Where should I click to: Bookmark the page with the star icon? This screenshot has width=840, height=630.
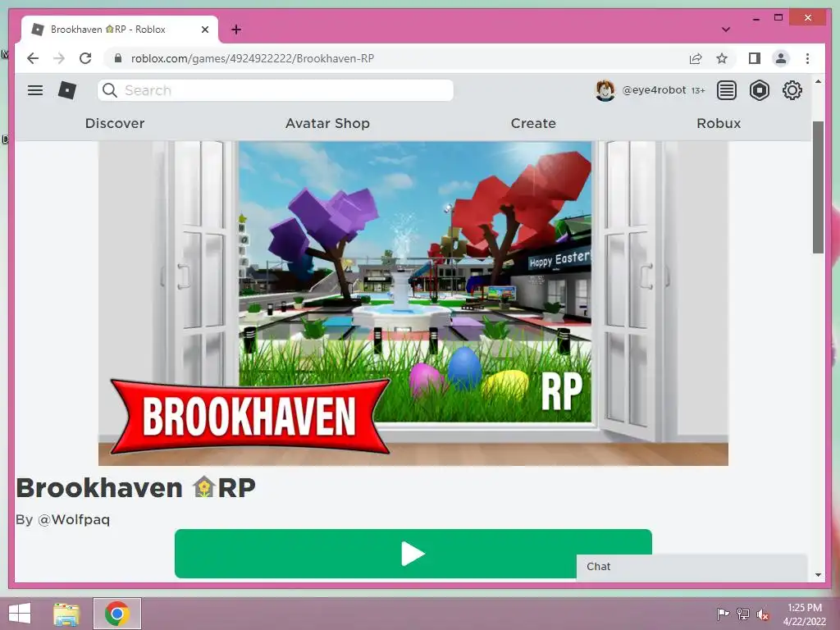(722, 58)
